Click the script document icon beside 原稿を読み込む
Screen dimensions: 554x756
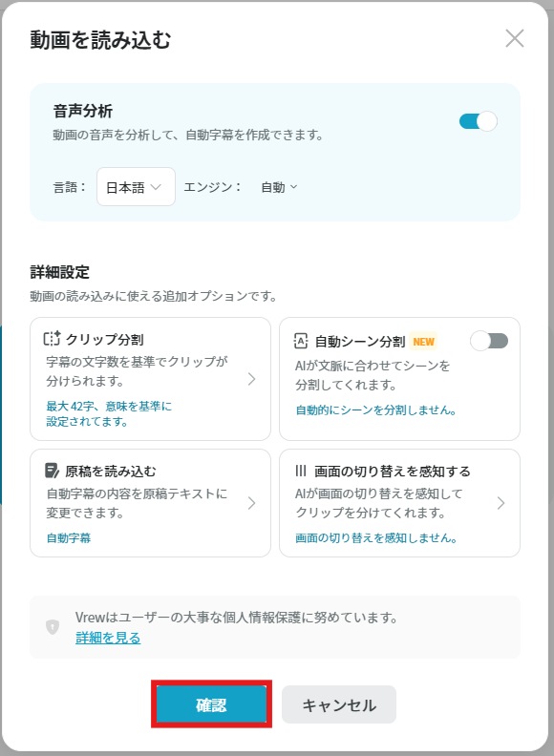52,471
